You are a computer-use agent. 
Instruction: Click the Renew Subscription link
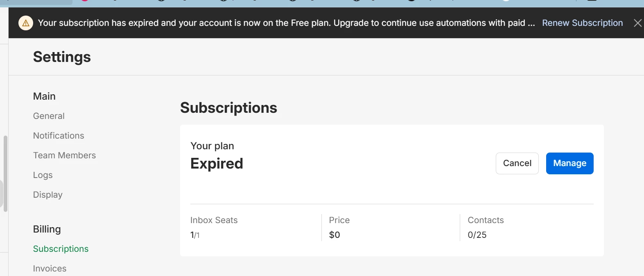pyautogui.click(x=582, y=23)
